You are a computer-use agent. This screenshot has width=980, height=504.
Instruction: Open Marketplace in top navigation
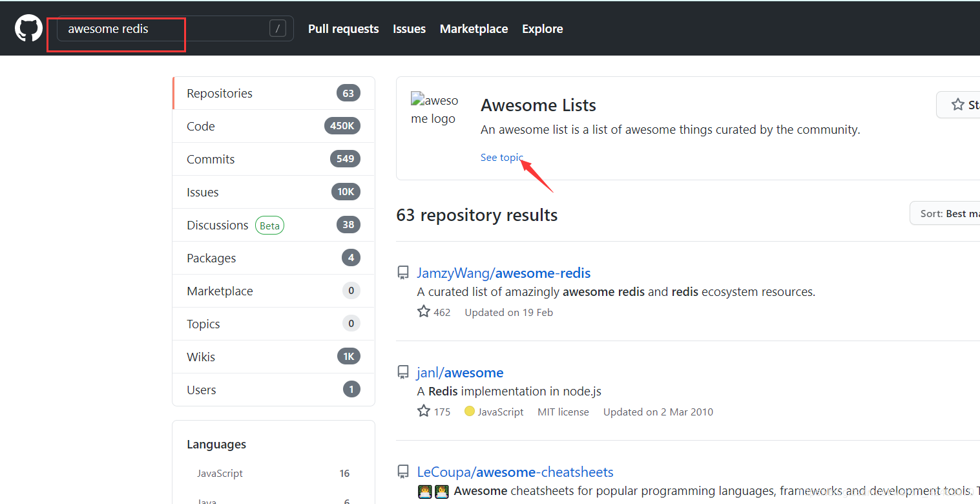pos(474,28)
